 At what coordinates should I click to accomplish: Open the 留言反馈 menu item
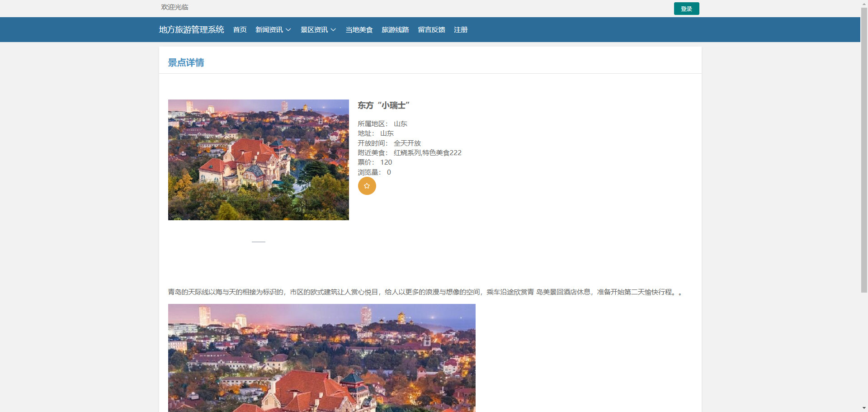point(431,30)
